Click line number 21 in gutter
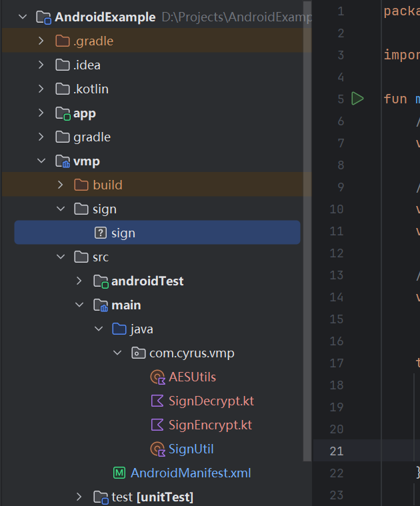This screenshot has width=420, height=506. (x=337, y=451)
